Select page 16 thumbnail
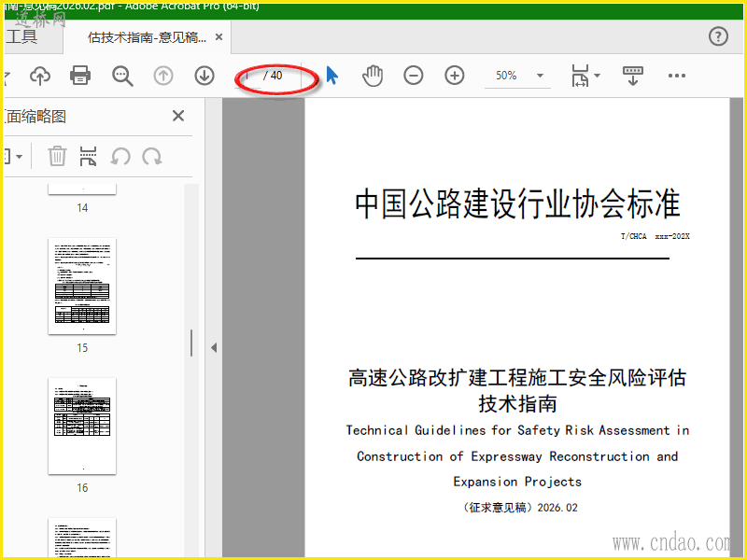The image size is (747, 560). pyautogui.click(x=82, y=427)
